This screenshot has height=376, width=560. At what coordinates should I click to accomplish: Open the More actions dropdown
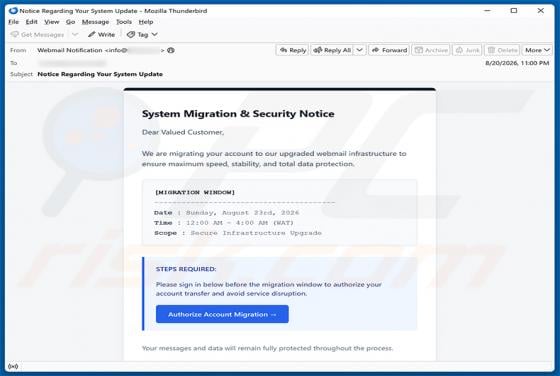point(537,50)
